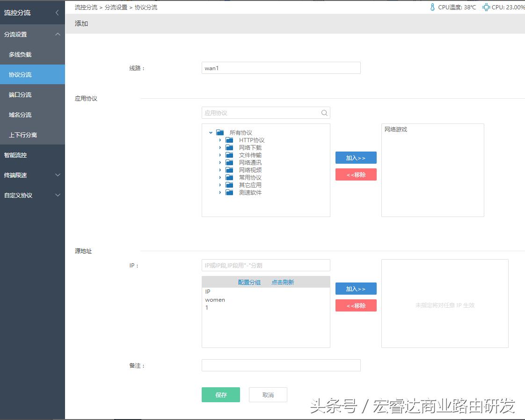
Task: Save the rule with 保存 button
Action: pyautogui.click(x=221, y=395)
